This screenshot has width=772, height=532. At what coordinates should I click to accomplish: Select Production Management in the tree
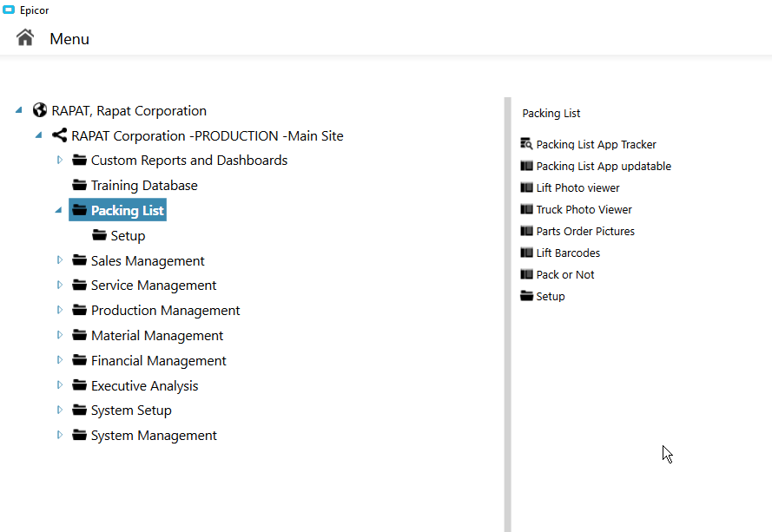165,311
